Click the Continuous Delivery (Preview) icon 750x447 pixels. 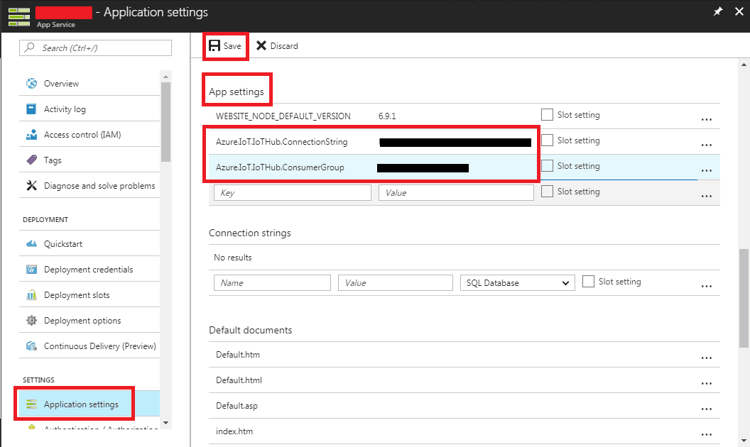click(32, 346)
